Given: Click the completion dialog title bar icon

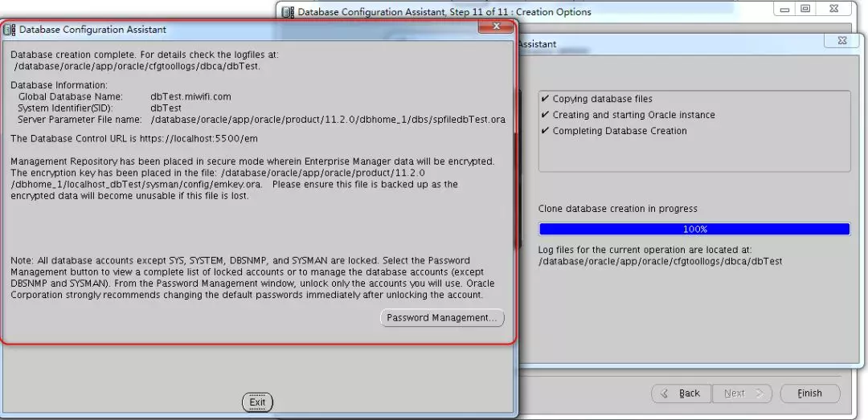Looking at the screenshot, I should click(x=10, y=30).
